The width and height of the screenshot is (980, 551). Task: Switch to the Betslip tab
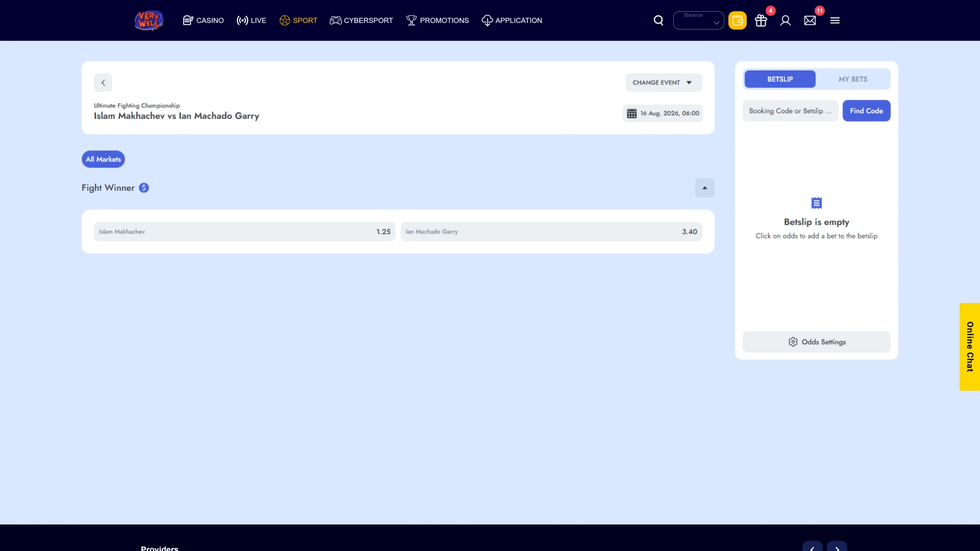pyautogui.click(x=780, y=79)
